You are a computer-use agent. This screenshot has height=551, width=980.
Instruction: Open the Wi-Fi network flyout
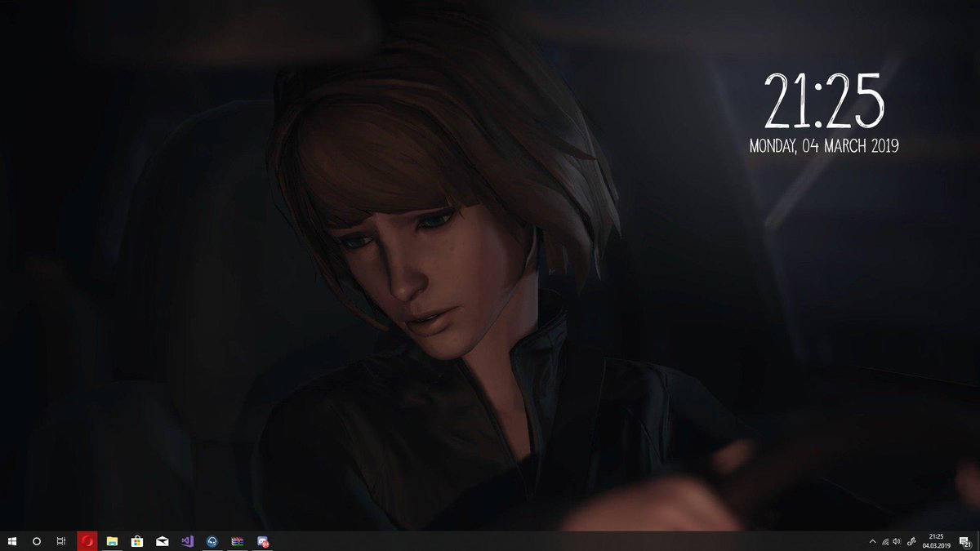[885, 541]
